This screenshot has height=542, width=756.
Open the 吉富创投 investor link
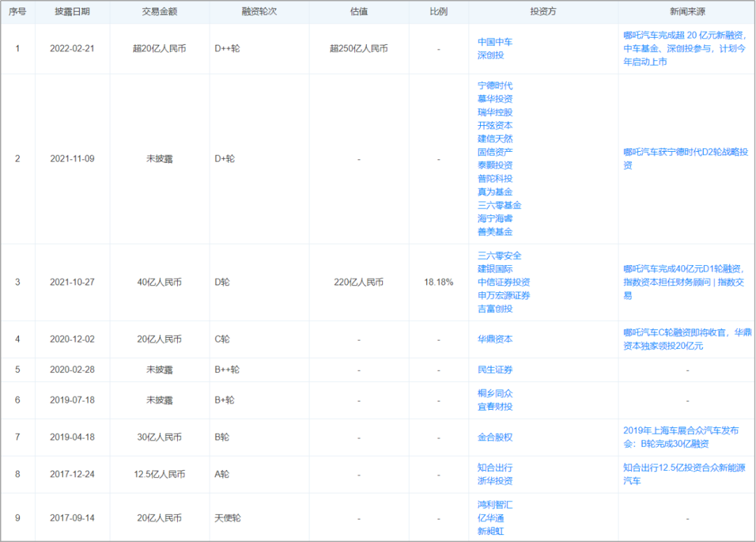[x=495, y=308]
